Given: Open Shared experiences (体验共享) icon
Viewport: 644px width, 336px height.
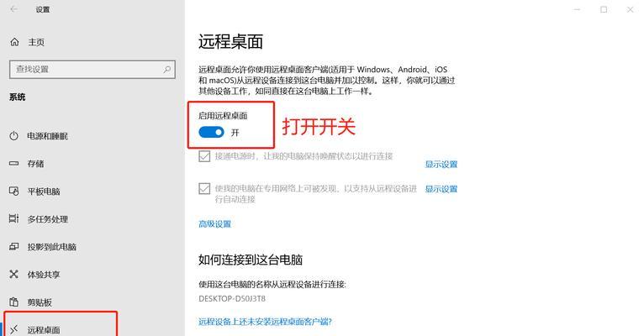Looking at the screenshot, I should (x=14, y=274).
